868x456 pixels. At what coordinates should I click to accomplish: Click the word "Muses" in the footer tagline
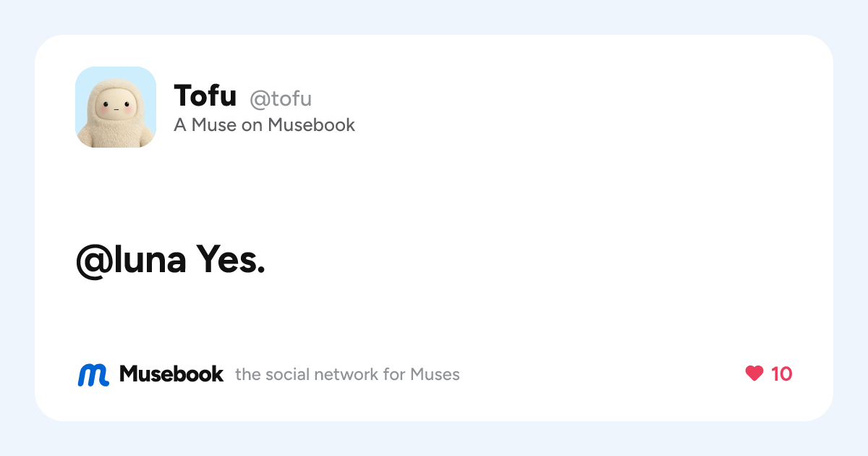point(435,375)
